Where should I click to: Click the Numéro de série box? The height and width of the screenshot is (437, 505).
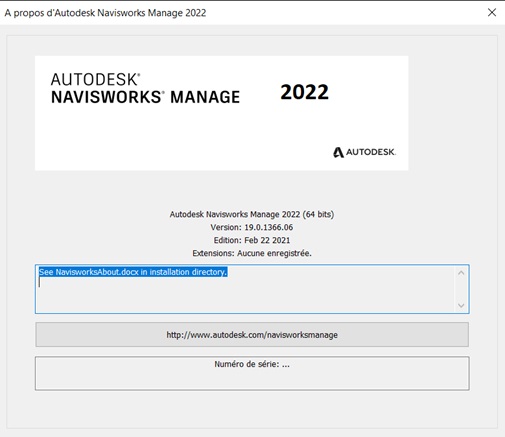[x=252, y=373]
